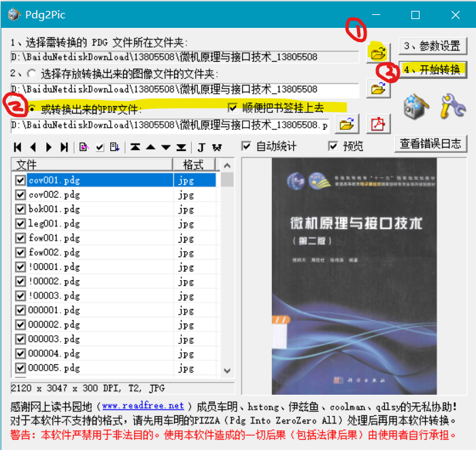
Task: Click 4、开始转换 to start converting
Action: tap(432, 69)
